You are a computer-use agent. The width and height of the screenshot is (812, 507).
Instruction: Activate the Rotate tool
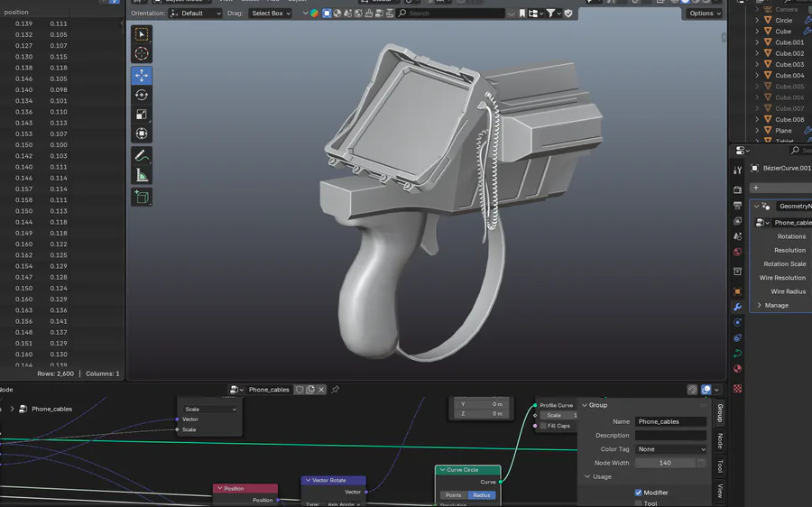(x=142, y=95)
